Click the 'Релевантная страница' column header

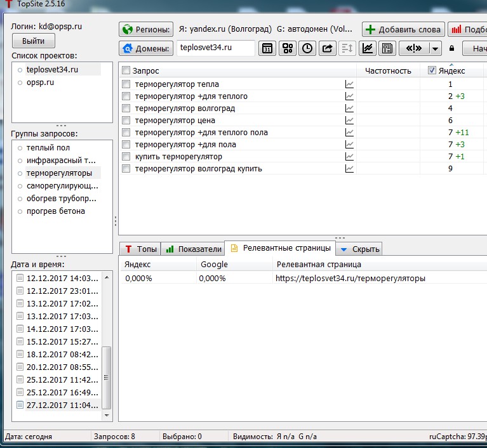[319, 265]
